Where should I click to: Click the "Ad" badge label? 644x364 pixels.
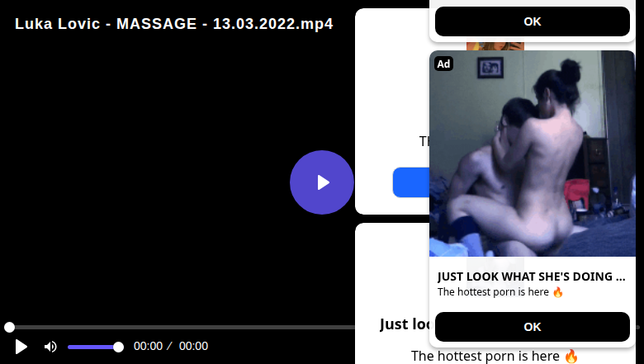click(443, 64)
